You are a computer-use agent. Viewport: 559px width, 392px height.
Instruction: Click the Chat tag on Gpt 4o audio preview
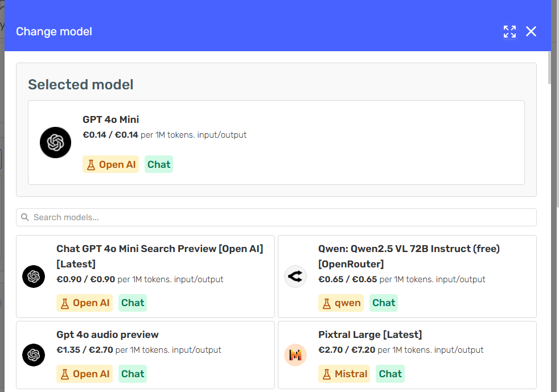133,374
